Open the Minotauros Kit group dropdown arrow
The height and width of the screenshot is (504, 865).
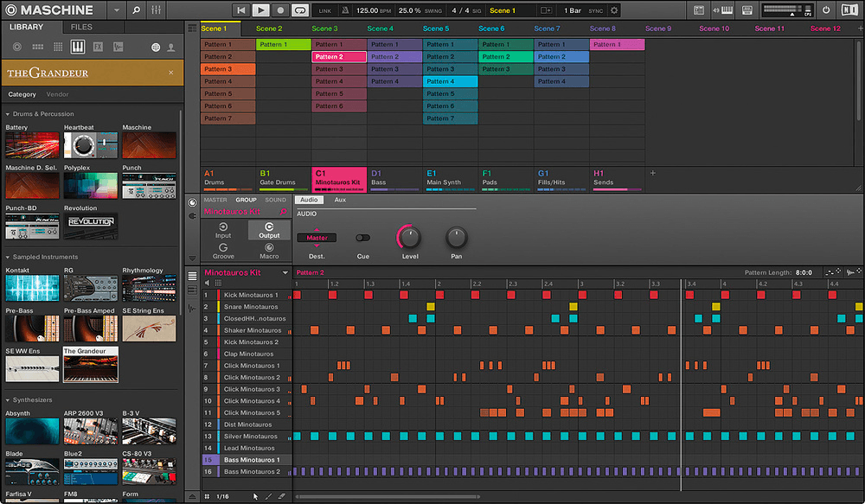pos(285,272)
